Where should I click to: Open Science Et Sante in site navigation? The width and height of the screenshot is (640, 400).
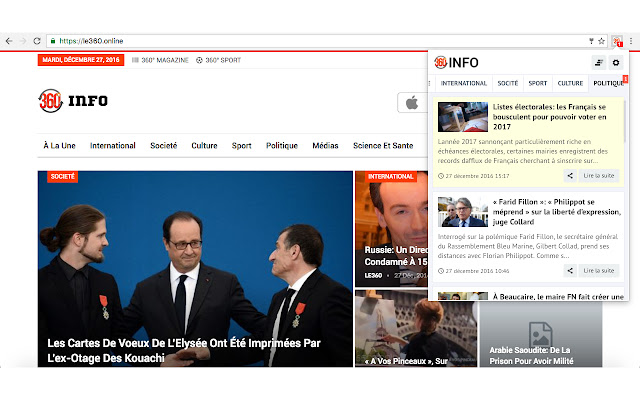coord(383,145)
